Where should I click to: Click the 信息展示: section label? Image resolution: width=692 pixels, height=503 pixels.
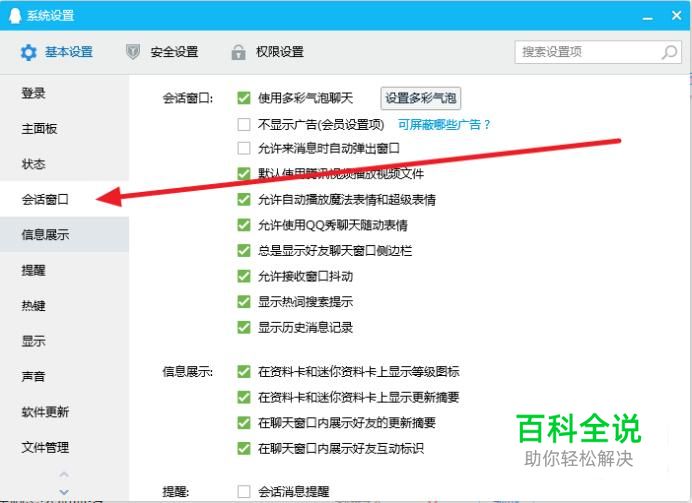tap(188, 372)
